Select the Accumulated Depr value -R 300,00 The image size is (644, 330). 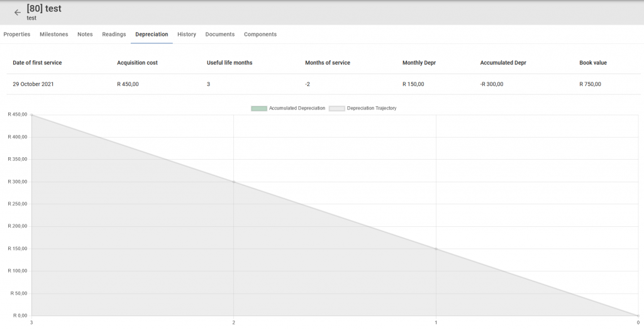(492, 84)
